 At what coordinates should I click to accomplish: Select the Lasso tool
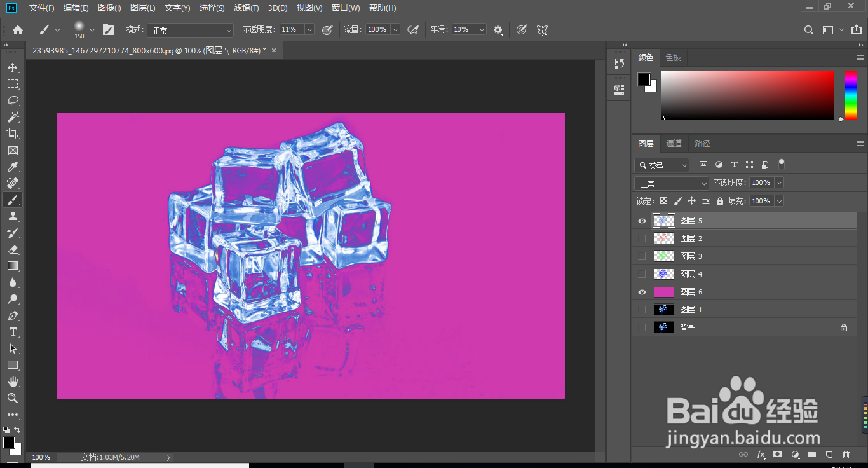[13, 100]
